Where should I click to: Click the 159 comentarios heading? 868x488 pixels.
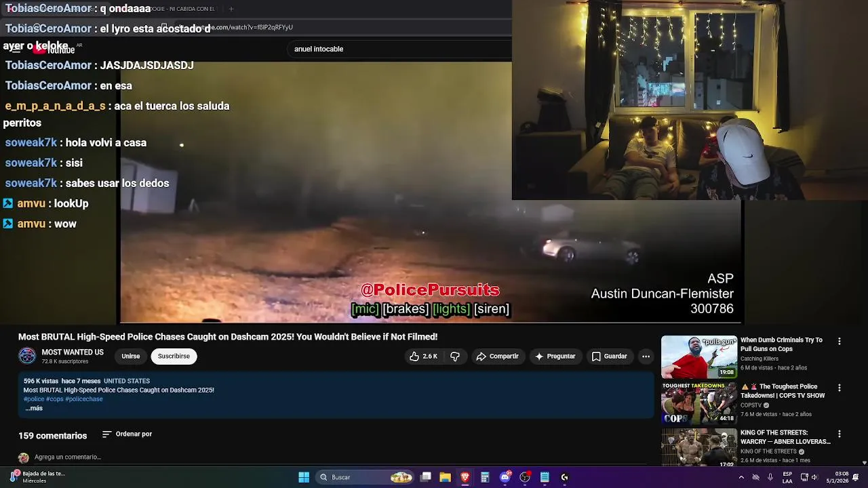click(x=52, y=436)
